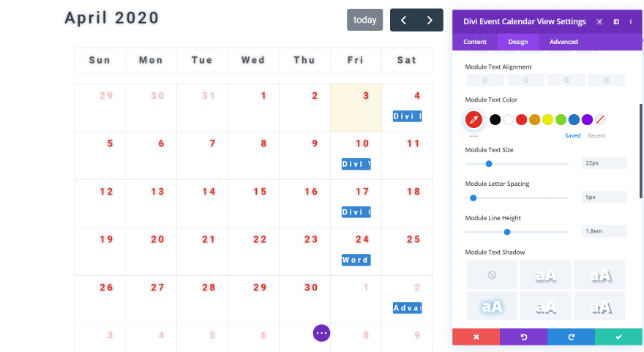The image size is (644, 352).
Task: Select the black color swatch
Action: click(495, 119)
